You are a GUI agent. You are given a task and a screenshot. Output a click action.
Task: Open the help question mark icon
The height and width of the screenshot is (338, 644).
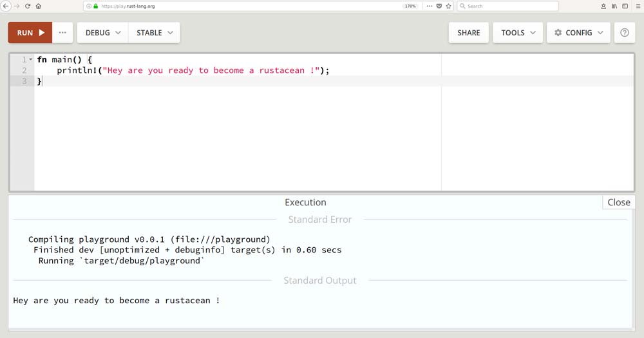coord(624,33)
